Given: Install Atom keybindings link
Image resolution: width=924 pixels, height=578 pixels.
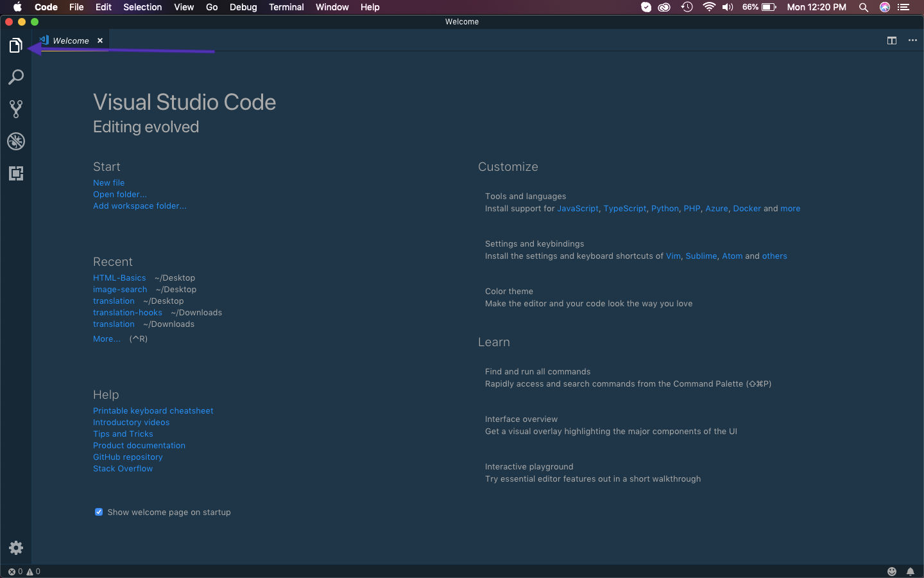Looking at the screenshot, I should [x=732, y=256].
